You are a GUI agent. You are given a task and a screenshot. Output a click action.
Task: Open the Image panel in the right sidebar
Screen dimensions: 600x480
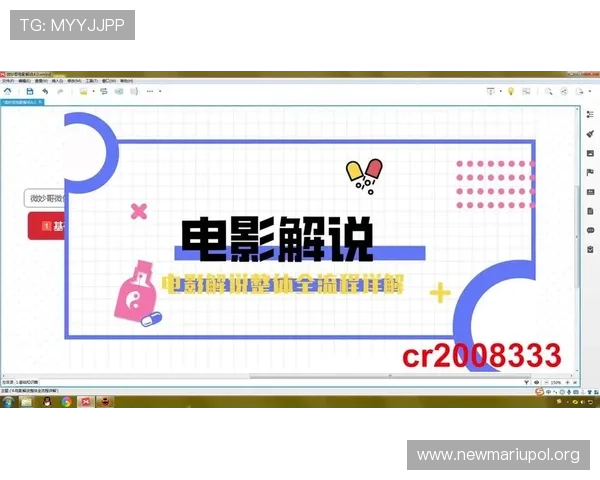pyautogui.click(x=590, y=153)
